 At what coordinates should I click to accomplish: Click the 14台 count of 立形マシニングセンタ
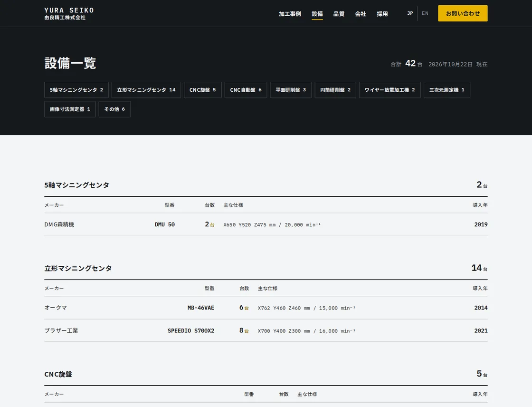coord(479,268)
